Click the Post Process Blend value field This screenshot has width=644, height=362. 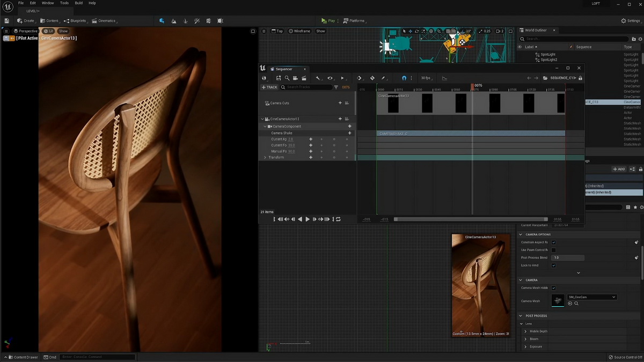click(567, 258)
